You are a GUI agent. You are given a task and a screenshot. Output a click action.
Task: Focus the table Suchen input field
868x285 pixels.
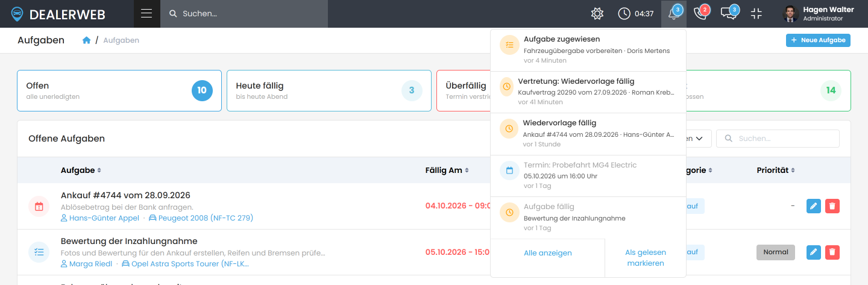(778, 139)
